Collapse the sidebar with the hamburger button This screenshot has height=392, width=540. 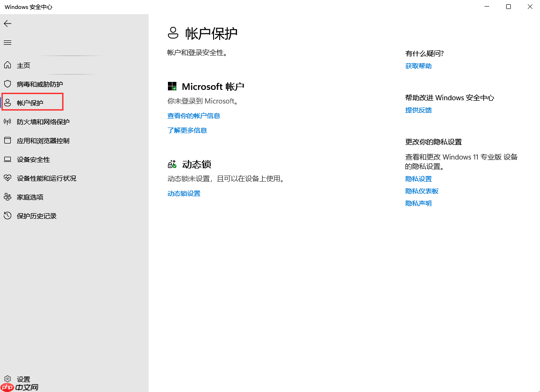[7, 42]
